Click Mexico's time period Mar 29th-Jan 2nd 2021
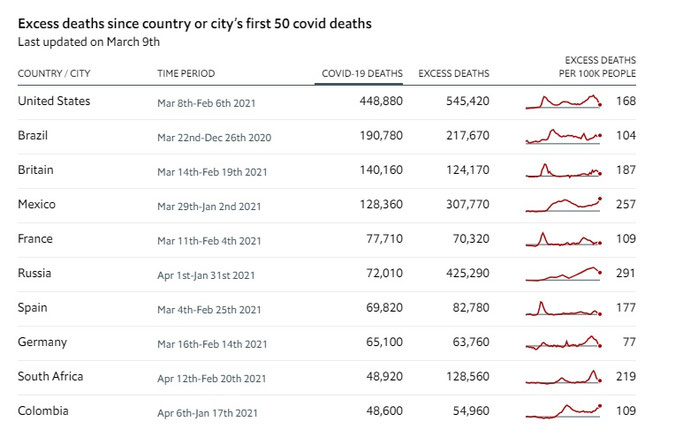 pyautogui.click(x=209, y=206)
